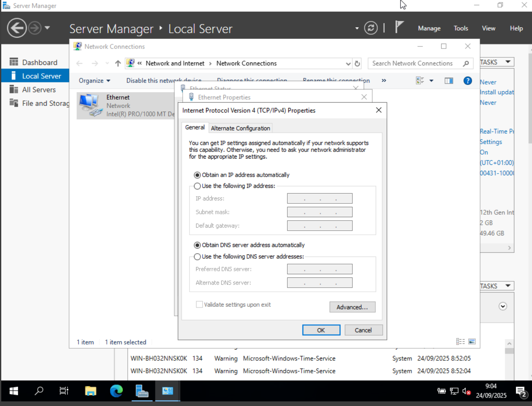The width and height of the screenshot is (532, 406).
Task: Refresh the Network Connections address bar
Action: tap(357, 64)
